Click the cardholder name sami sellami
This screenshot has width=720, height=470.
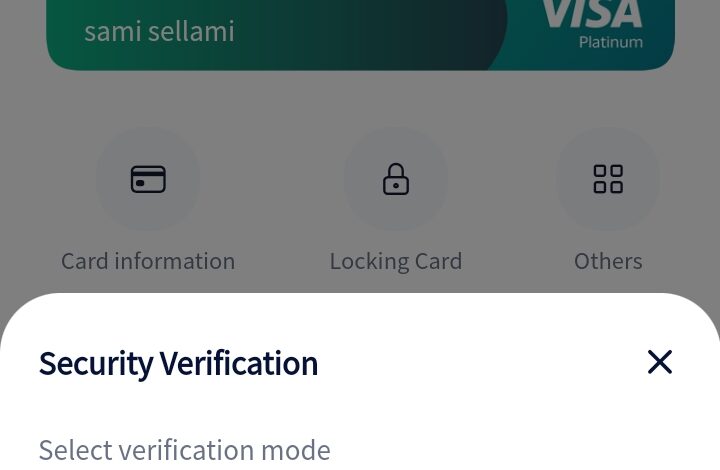click(159, 31)
